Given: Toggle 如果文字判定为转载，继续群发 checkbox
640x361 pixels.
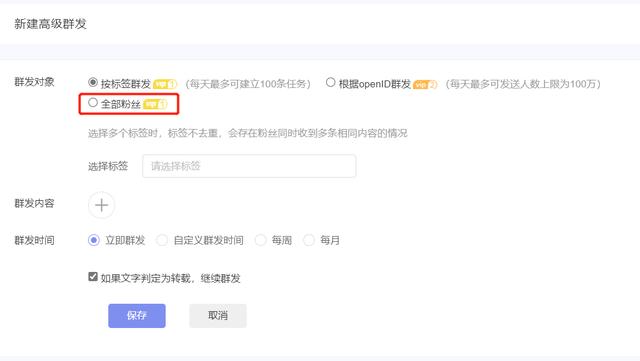Looking at the screenshot, I should point(93,277).
